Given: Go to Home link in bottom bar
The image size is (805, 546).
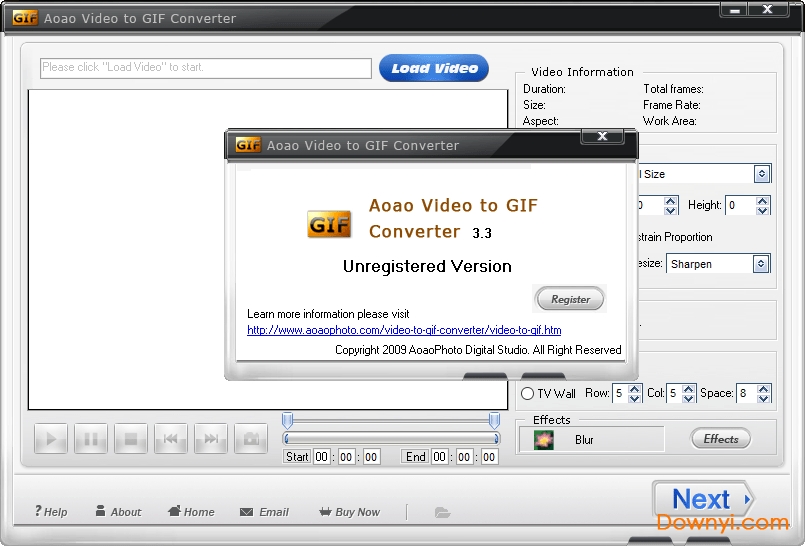Looking at the screenshot, I should tap(191, 512).
